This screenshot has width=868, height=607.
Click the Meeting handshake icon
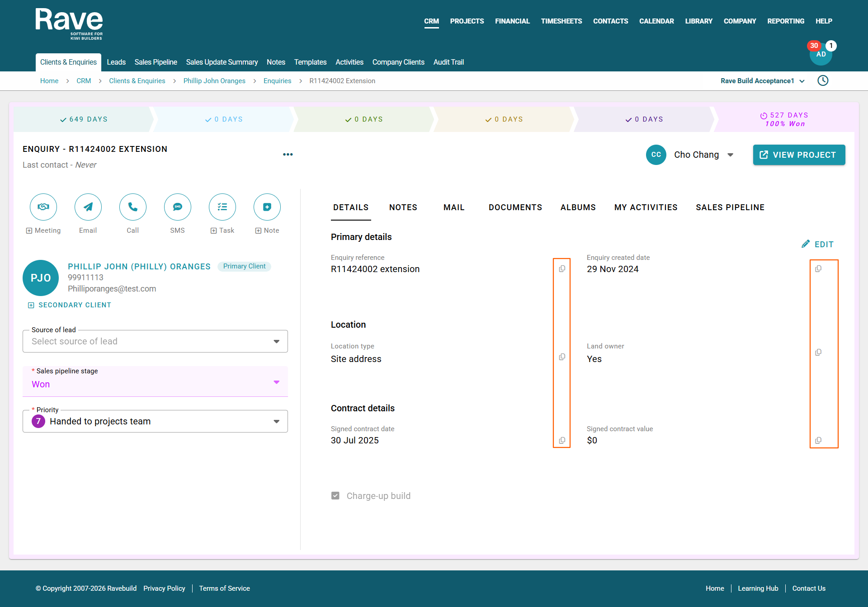(x=43, y=207)
